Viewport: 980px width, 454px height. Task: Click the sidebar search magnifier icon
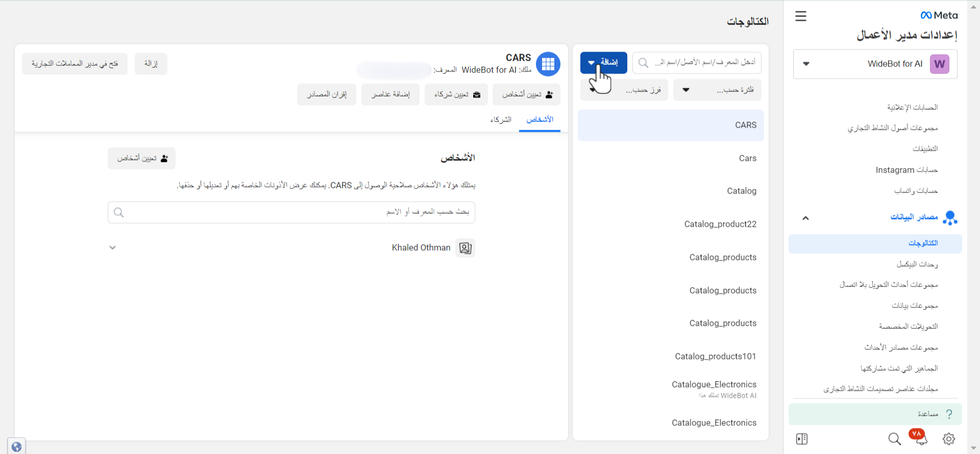894,439
